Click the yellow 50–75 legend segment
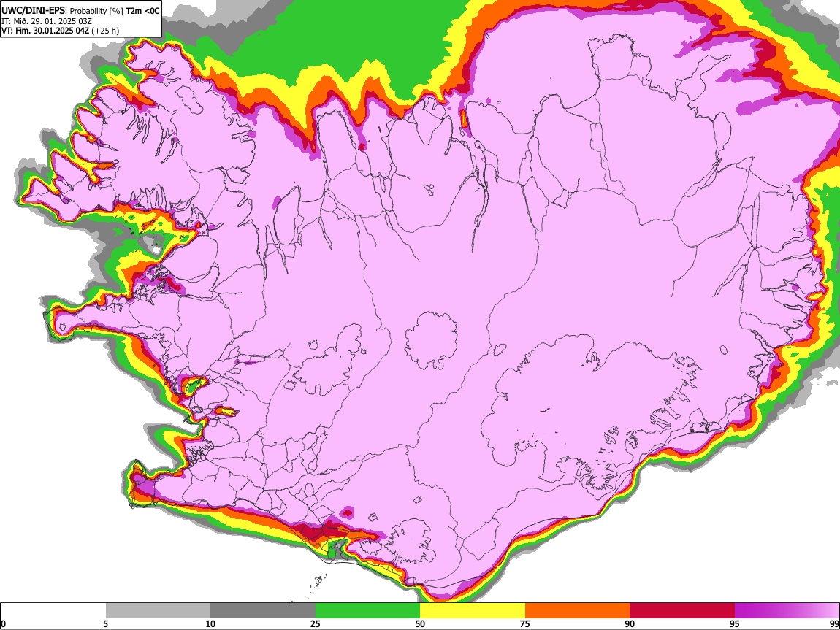Screen dimensions: 840x630 tap(473, 611)
